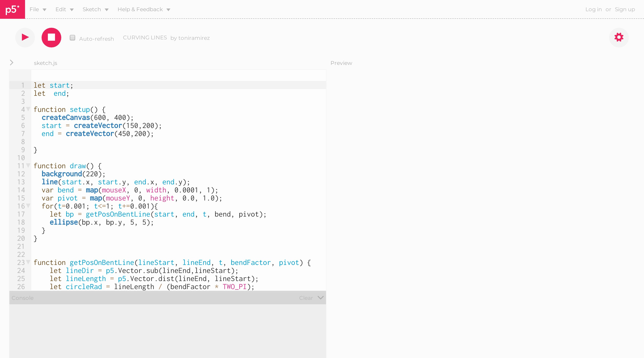Click the Sign up link
The image size is (644, 358).
pos(625,9)
